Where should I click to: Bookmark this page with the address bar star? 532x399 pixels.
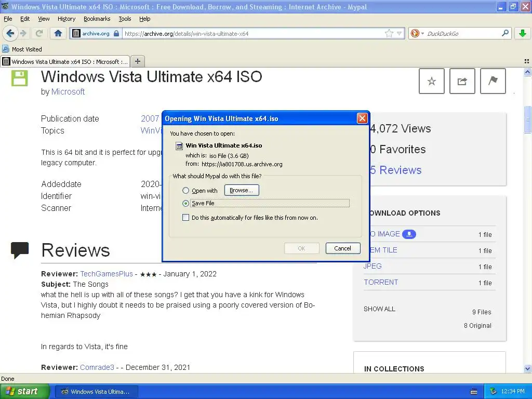pyautogui.click(x=389, y=33)
